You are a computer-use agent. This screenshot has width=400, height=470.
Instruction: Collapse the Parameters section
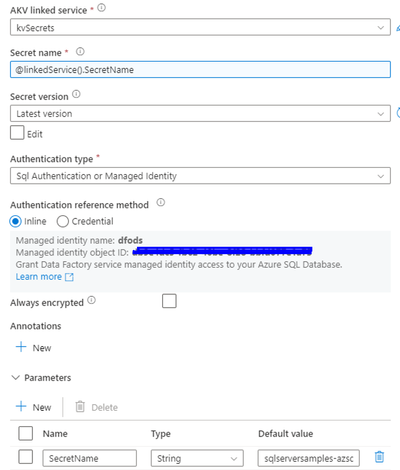[x=16, y=377]
